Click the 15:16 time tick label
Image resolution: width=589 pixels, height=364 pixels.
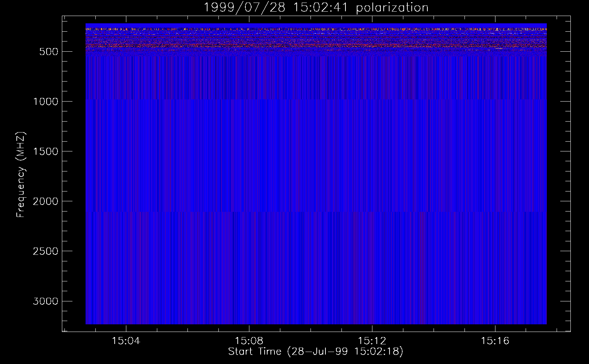point(495,341)
